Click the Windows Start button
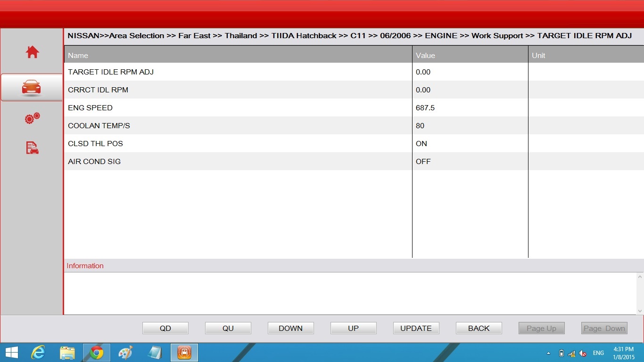This screenshot has width=644, height=362. 12,353
